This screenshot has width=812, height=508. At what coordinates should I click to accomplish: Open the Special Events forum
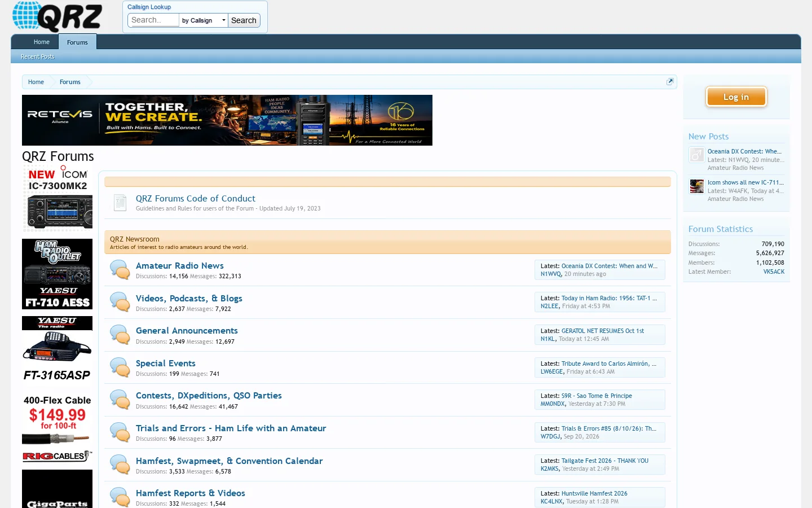pos(166,364)
